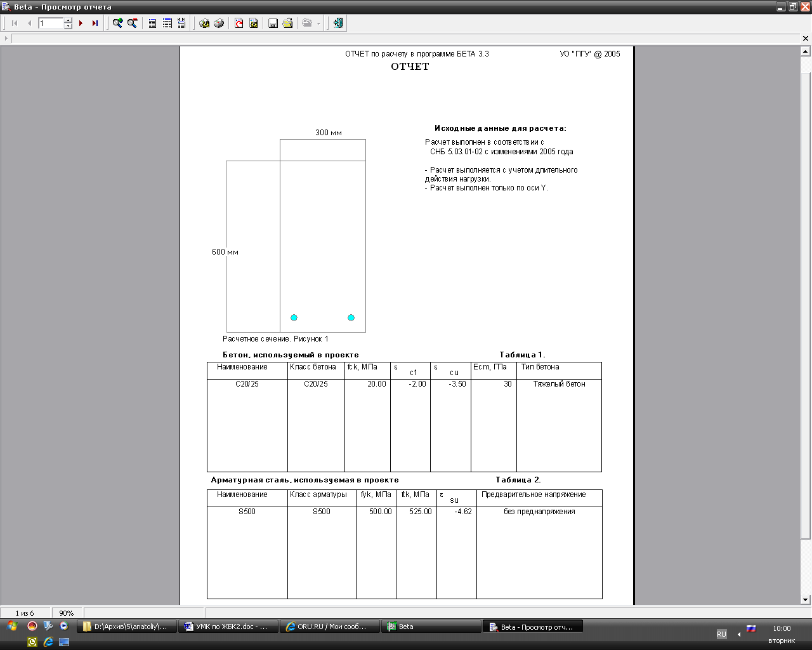Click the page setup icon next to refresh

click(x=253, y=23)
